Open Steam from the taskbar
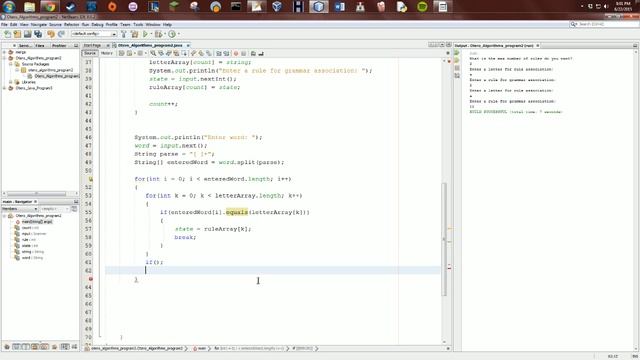Viewport: 640px width, 360px height. (x=71, y=7)
